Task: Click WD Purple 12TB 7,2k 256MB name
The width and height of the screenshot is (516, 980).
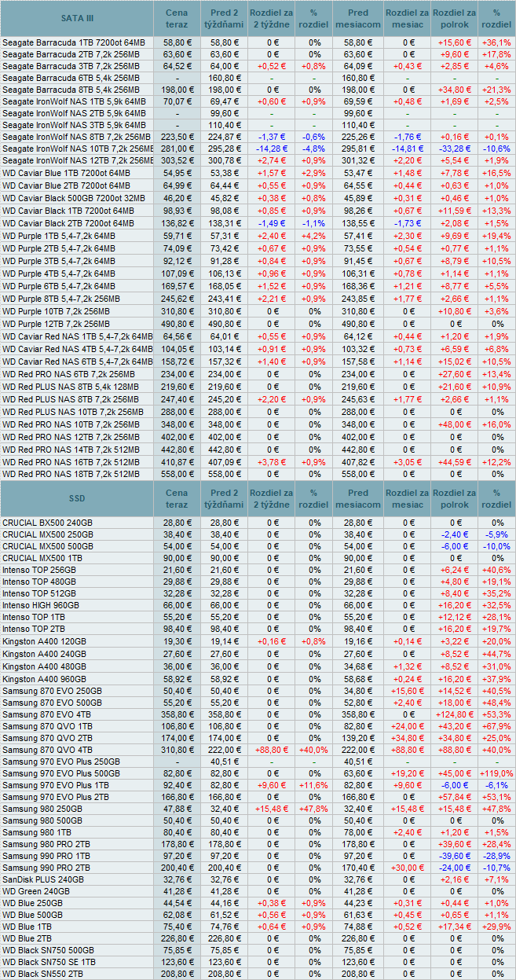Action: [57, 323]
